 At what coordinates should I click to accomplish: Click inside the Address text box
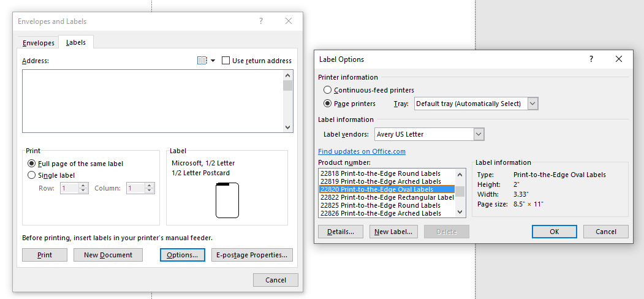[152, 100]
